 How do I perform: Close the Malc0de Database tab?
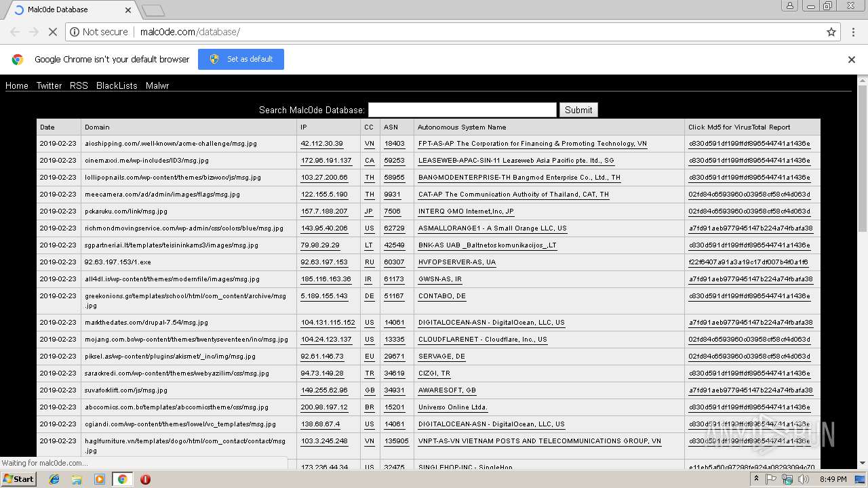click(128, 10)
